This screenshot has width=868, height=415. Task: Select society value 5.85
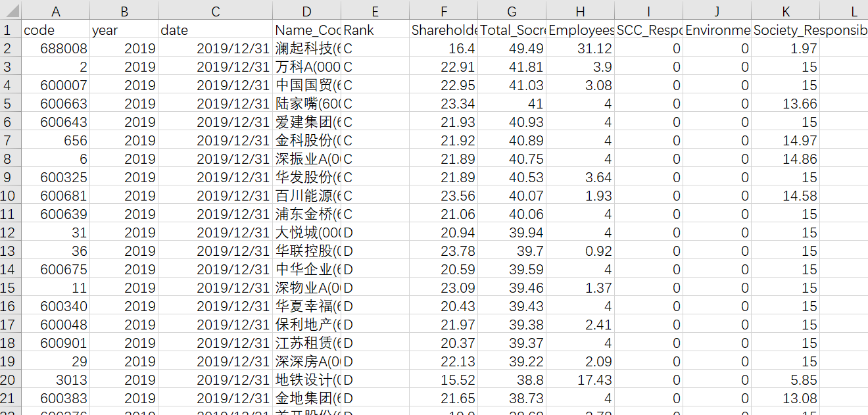(x=786, y=379)
